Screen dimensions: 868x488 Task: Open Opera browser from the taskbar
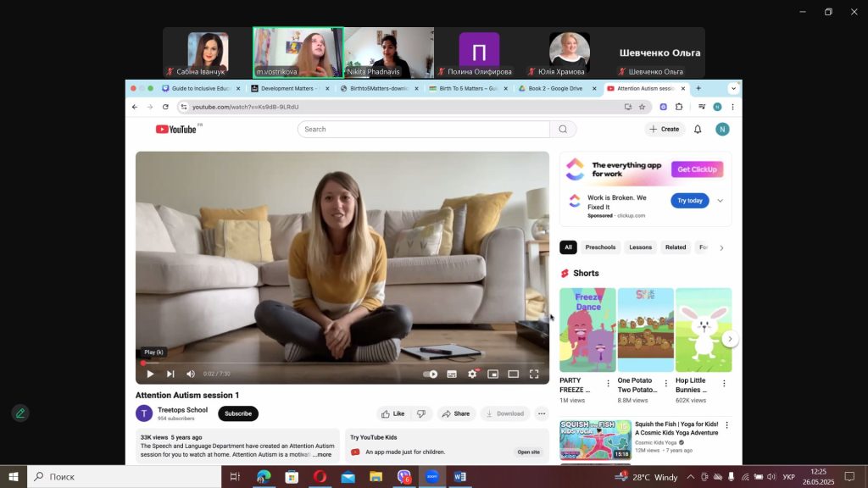point(320,476)
